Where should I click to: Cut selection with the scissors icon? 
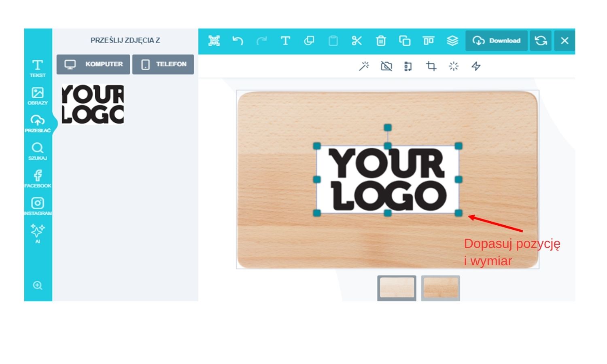[357, 41]
